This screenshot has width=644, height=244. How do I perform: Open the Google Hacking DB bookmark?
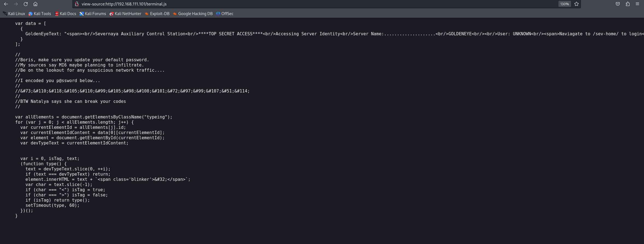193,14
